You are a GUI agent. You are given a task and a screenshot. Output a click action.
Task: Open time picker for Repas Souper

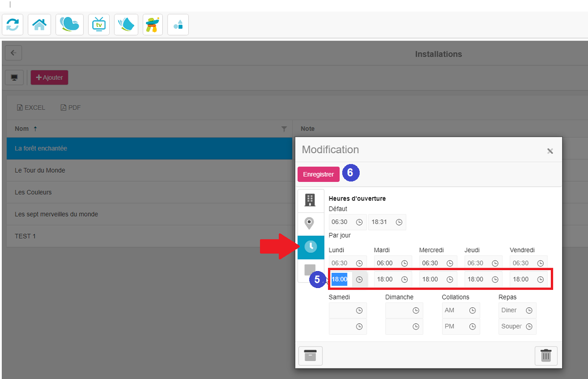click(529, 326)
